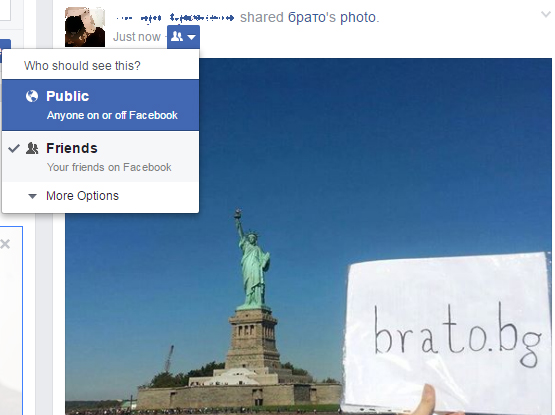
Task: Select the Friends audience option
Action: pyautogui.click(x=101, y=157)
